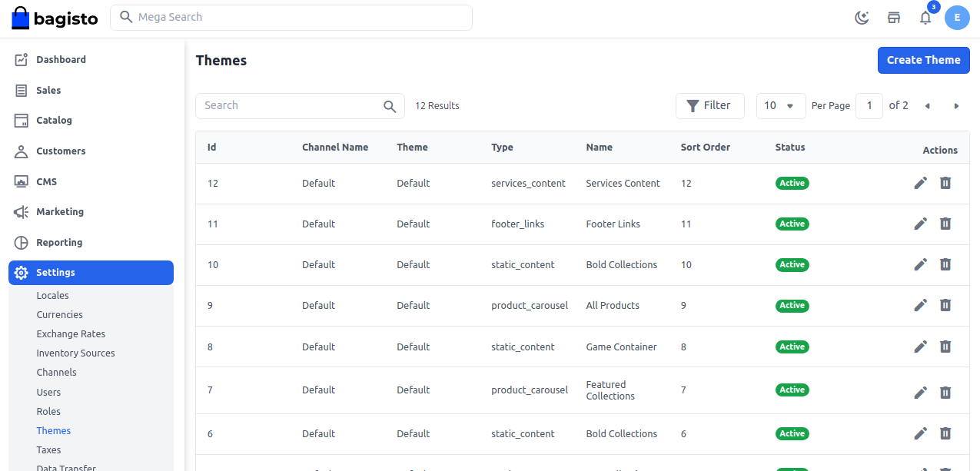Click the CMS sidebar icon
This screenshot has width=980, height=471.
[x=22, y=181]
